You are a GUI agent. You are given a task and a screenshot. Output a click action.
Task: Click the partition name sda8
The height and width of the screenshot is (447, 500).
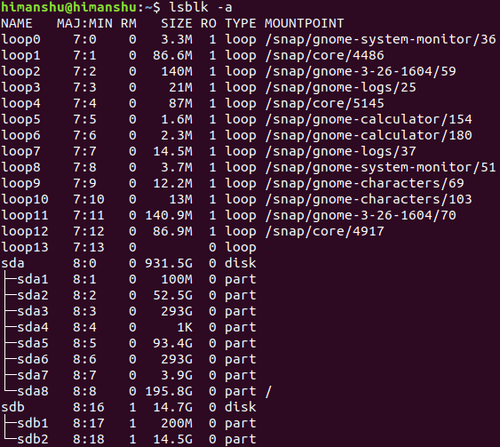click(x=33, y=391)
